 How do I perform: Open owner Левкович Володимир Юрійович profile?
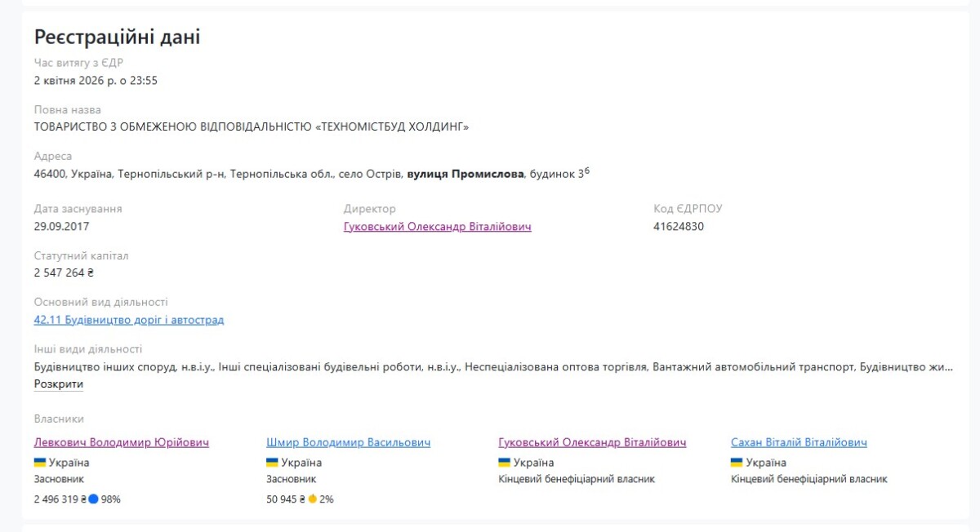tap(122, 442)
